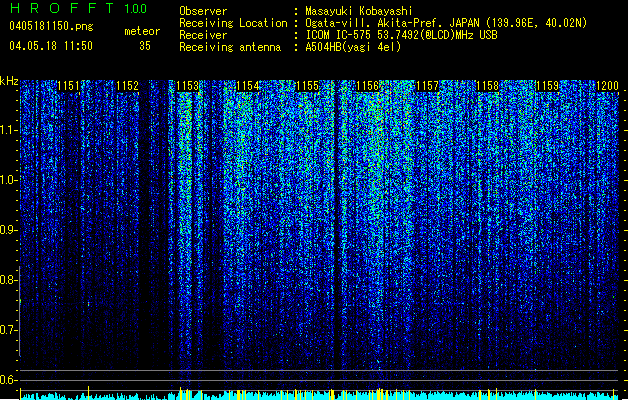Screen dimensions: 629x400
Task: Click the Receiving antenna label
Action: click(x=230, y=47)
